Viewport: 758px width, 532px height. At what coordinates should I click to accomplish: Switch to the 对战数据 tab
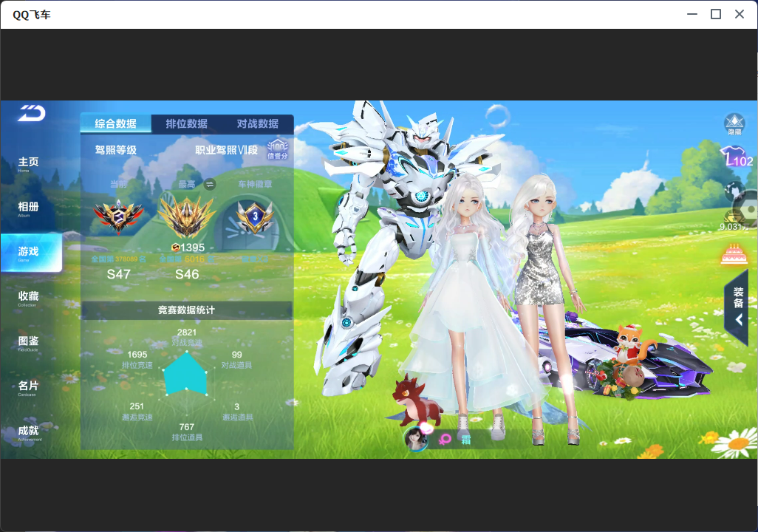(258, 124)
